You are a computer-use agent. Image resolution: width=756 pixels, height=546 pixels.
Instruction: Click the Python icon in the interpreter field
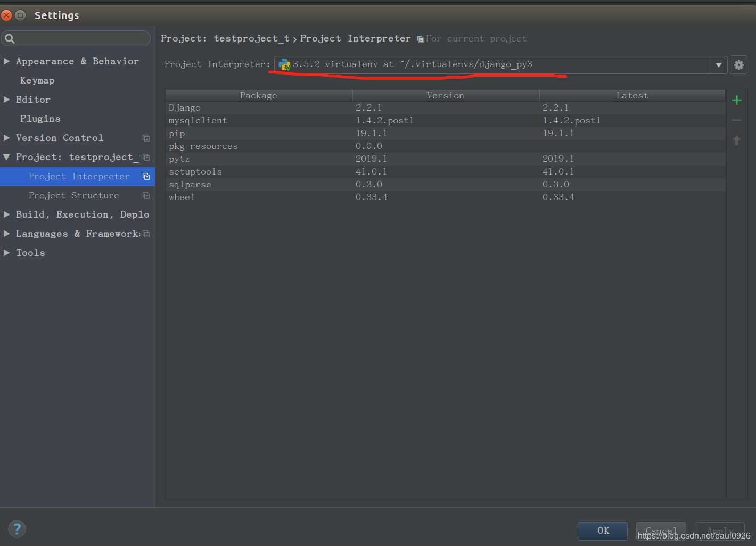(284, 64)
